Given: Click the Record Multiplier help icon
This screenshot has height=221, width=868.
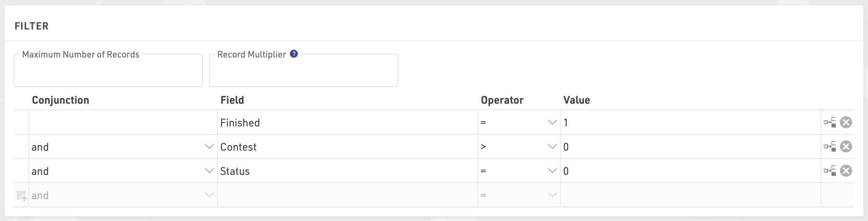Looking at the screenshot, I should point(294,54).
